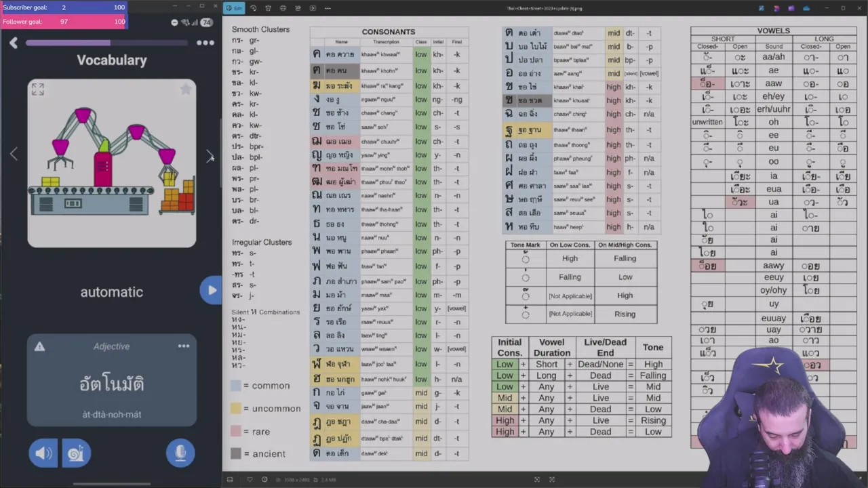This screenshot has width=868, height=488.
Task: Share the image from the Photos toolbar
Action: 298,8
